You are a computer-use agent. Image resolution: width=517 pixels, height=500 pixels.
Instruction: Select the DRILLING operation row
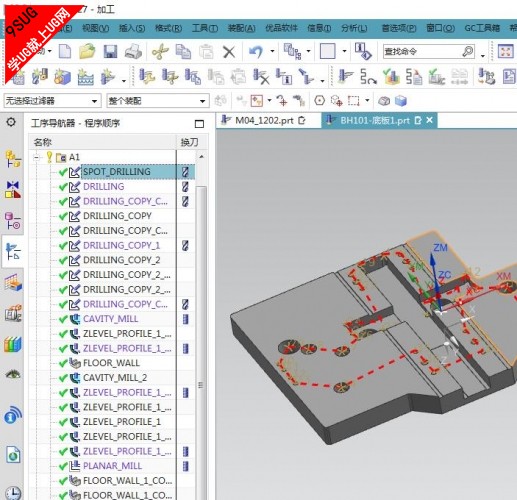point(104,186)
